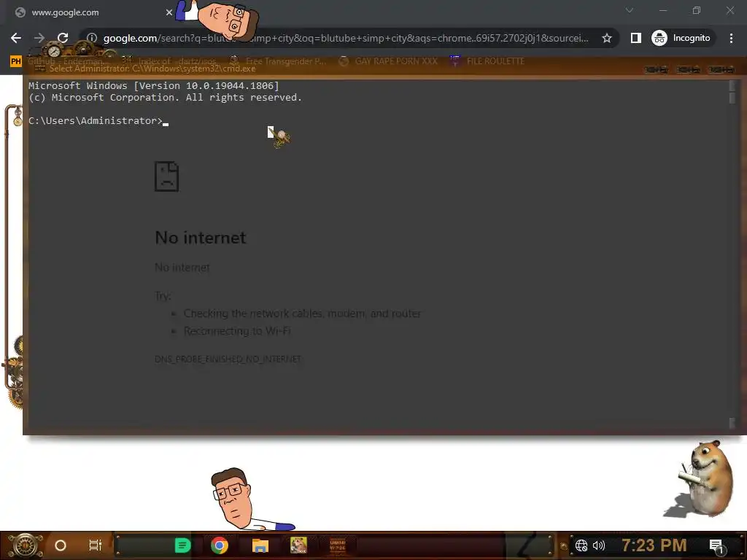The width and height of the screenshot is (747, 560).
Task: Open the Incognito profile button
Action: pos(681,38)
